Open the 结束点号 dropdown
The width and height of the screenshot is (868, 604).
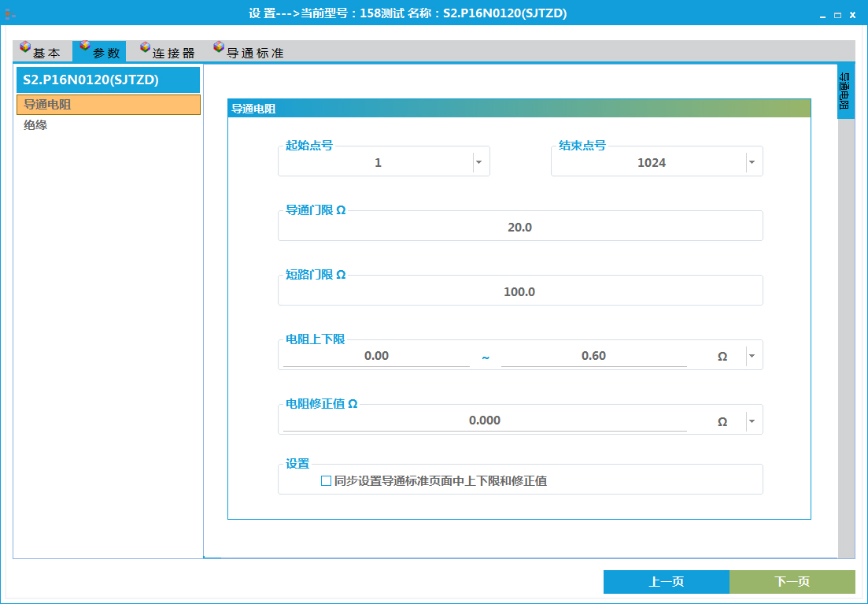tap(752, 161)
